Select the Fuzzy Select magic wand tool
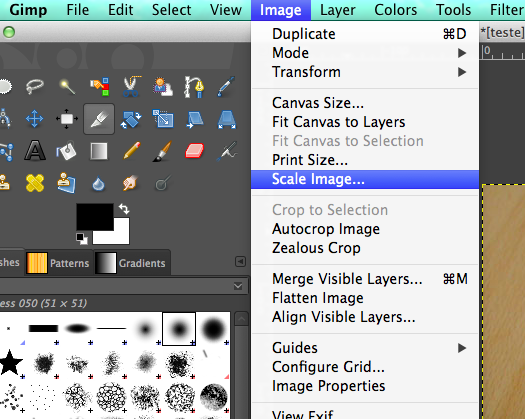The height and width of the screenshot is (419, 525). [x=67, y=86]
